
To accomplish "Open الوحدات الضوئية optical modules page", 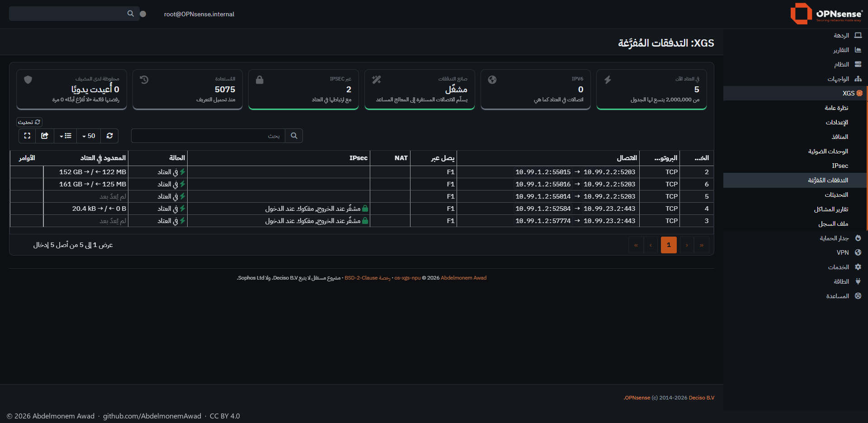I will point(795,151).
